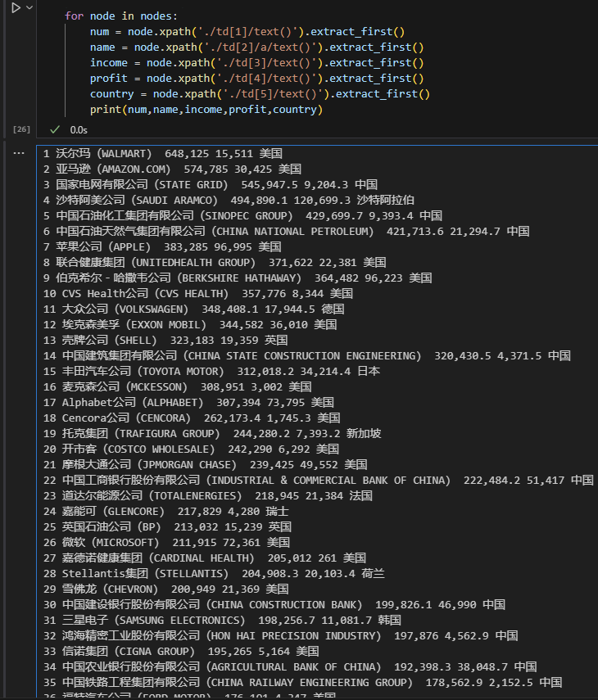Click the CHEVRON output row
598x700 pixels.
point(166,589)
